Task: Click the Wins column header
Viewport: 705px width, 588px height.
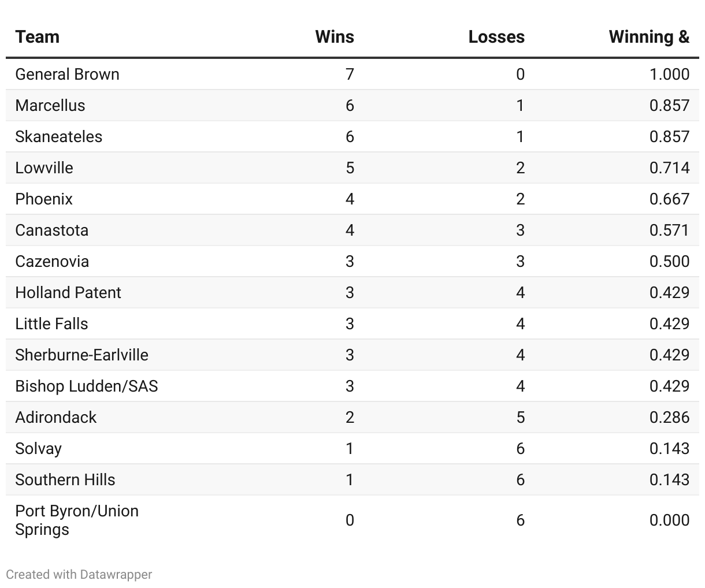Action: 335,37
